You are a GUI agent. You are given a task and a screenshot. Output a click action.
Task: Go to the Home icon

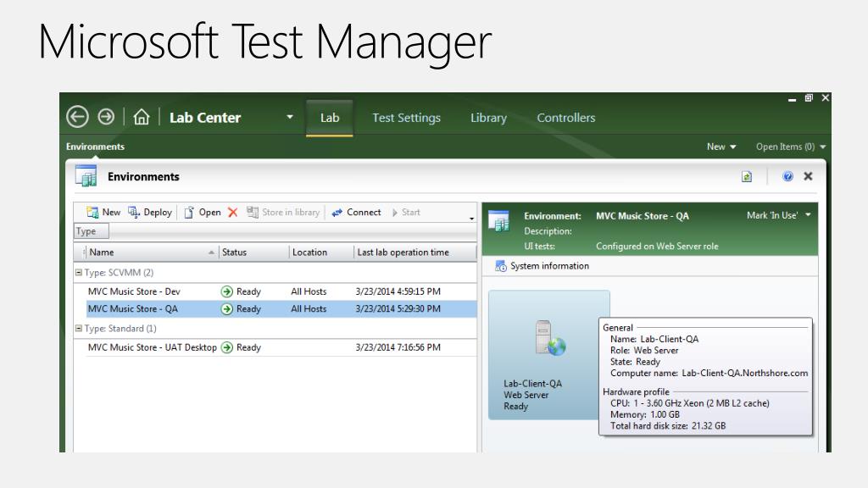(142, 117)
